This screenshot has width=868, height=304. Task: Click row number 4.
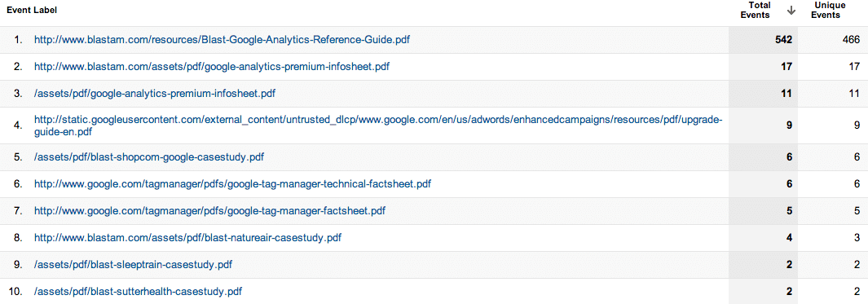[x=18, y=126]
